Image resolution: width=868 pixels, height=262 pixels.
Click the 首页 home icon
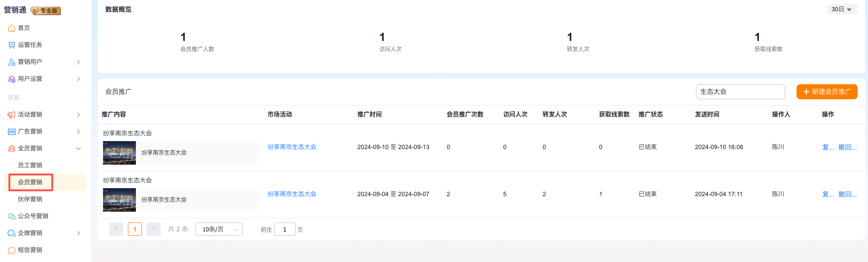(x=12, y=28)
